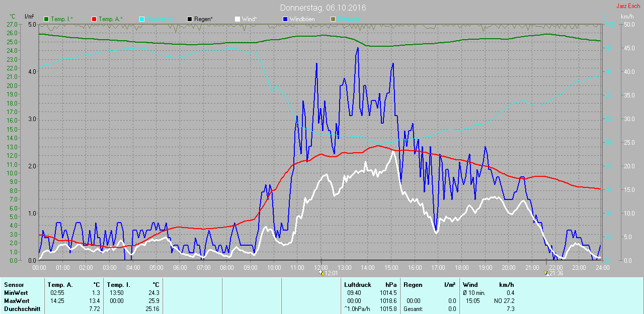Click the 12:00 time axis label
This screenshot has height=314, width=644.
[x=321, y=268]
